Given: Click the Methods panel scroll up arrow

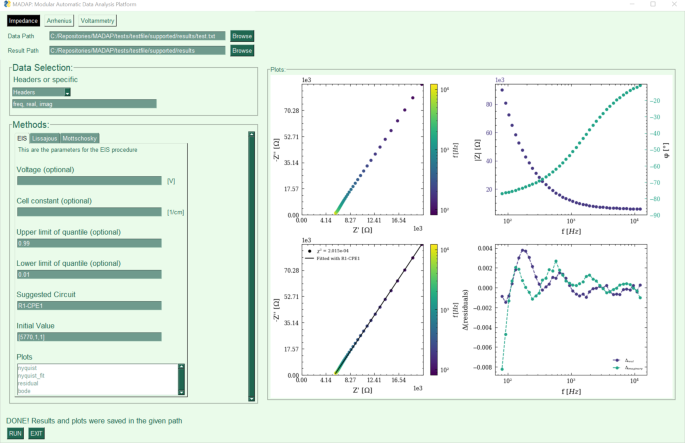Looking at the screenshot, I should pyautogui.click(x=252, y=135).
